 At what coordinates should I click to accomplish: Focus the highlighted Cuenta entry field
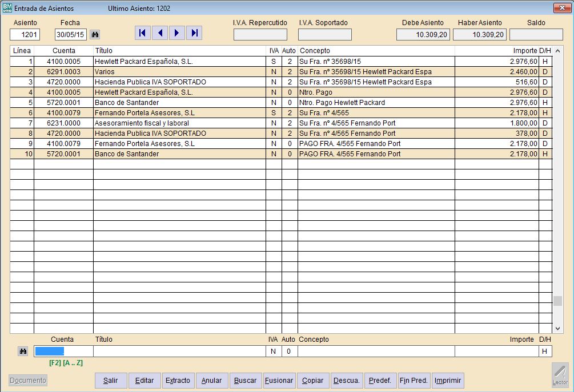(63, 351)
